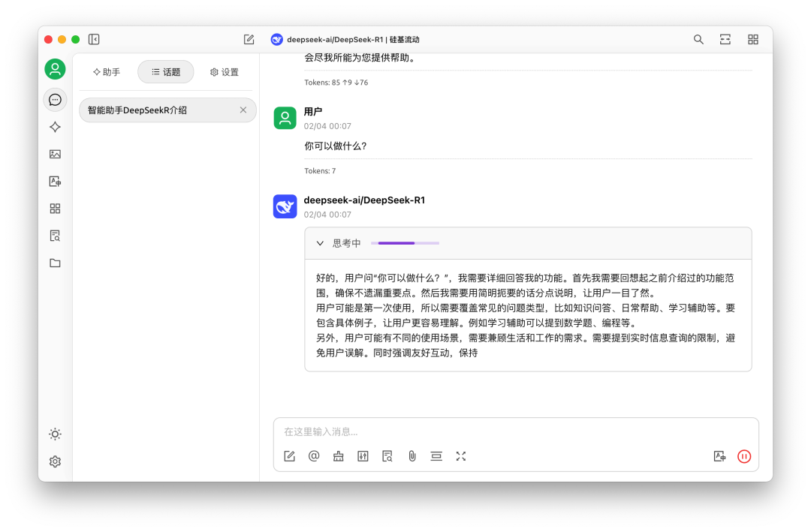Open the 设置 tab

coord(225,72)
